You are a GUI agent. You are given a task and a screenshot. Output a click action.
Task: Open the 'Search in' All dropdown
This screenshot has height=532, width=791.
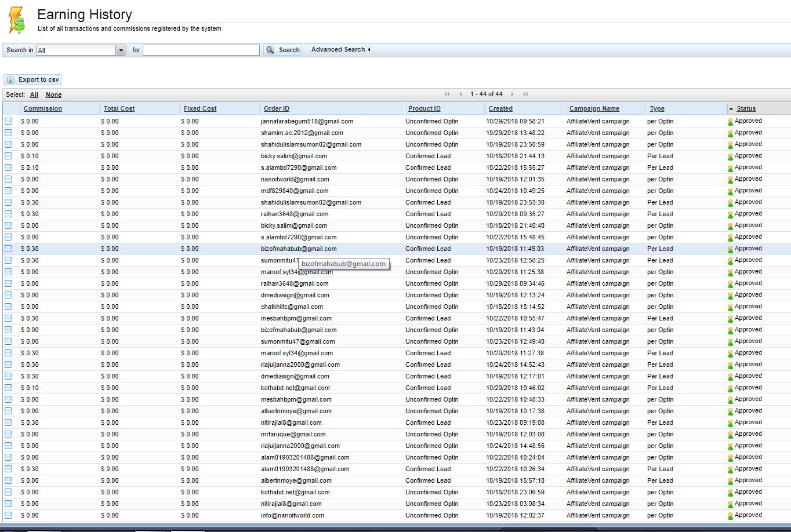(x=121, y=50)
